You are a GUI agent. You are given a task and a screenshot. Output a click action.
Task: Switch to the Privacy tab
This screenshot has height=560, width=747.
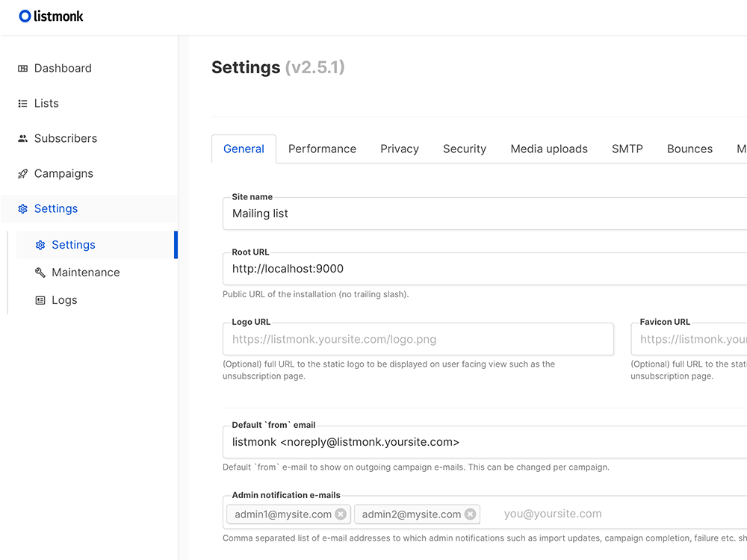coord(399,149)
